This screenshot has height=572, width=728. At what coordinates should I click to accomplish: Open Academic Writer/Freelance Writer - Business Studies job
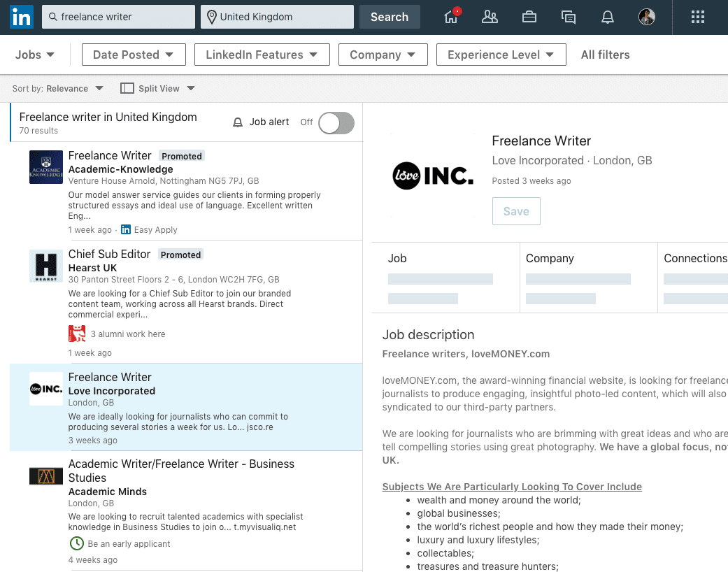coord(181,471)
